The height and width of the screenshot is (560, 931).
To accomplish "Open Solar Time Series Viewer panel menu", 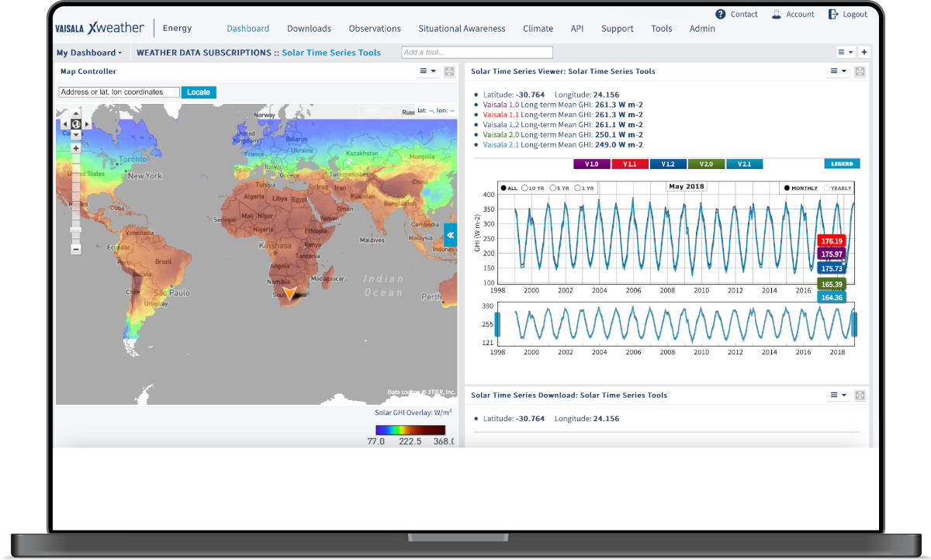I will click(x=839, y=71).
